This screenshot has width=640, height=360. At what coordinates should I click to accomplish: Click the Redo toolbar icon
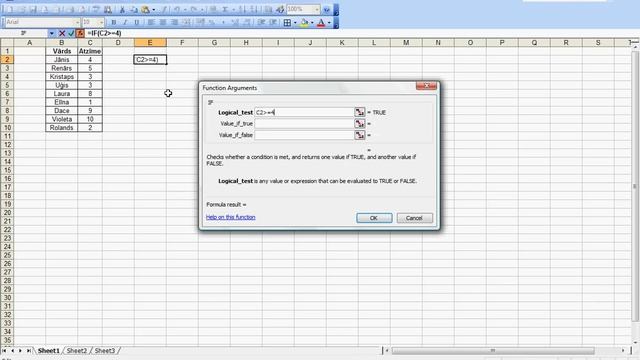(194, 9)
